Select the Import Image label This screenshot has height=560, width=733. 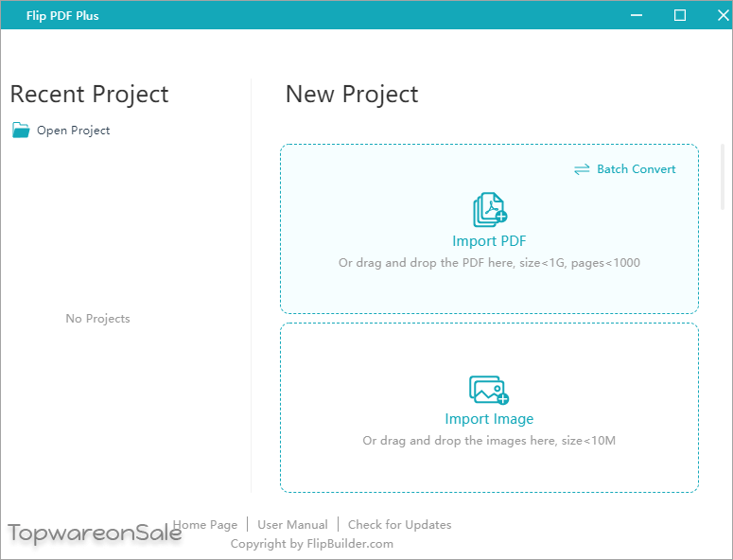tap(489, 419)
